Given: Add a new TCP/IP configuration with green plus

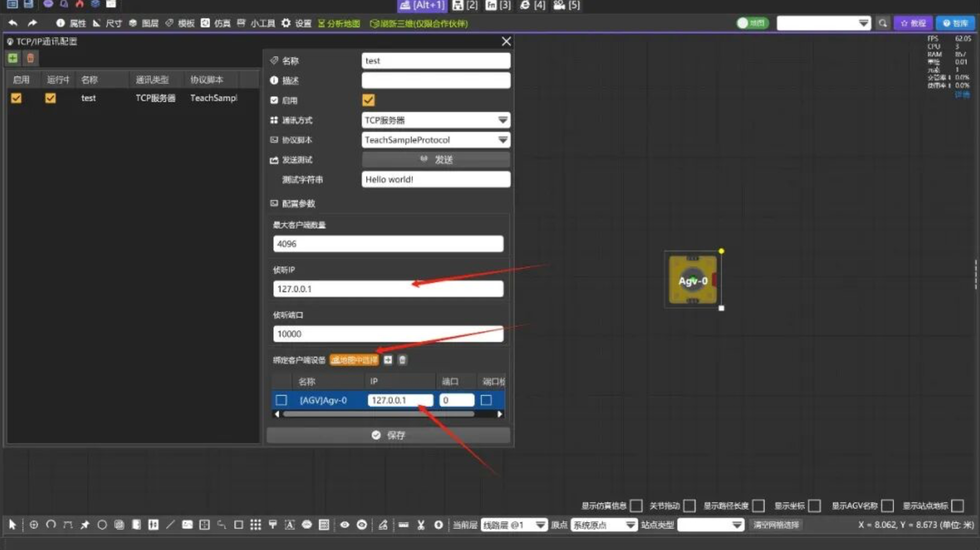Looking at the screenshot, I should pos(13,58).
